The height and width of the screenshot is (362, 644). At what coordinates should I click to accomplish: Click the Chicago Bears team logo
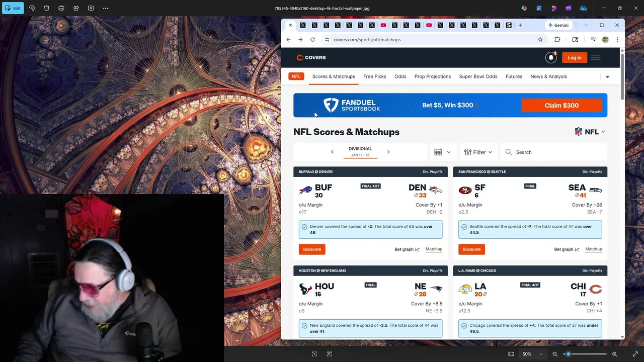pyautogui.click(x=595, y=289)
